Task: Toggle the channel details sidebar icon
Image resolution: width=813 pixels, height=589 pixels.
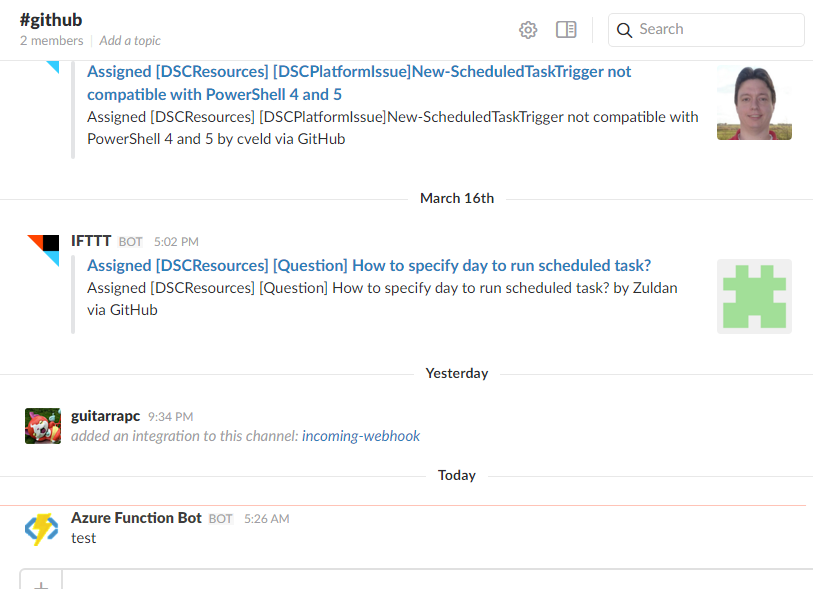Action: pyautogui.click(x=566, y=30)
